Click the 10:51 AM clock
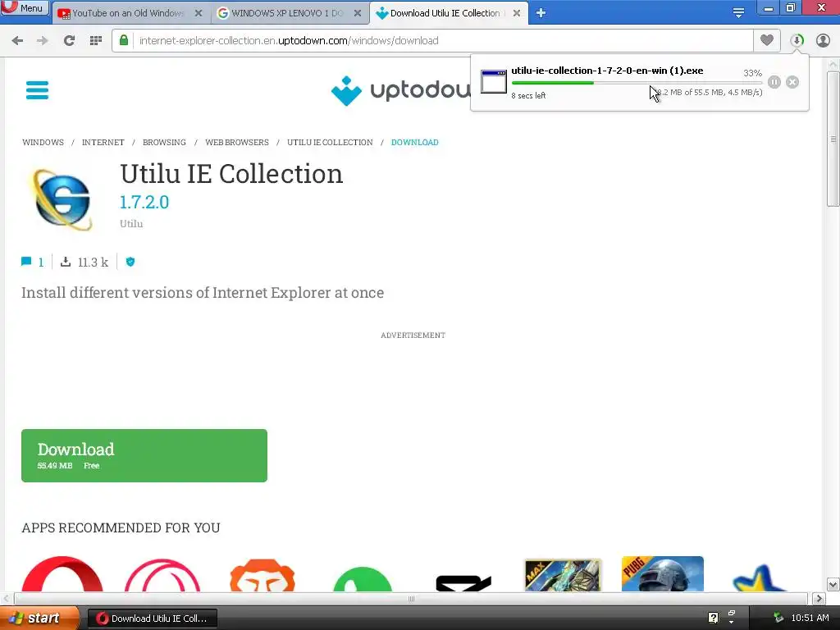The image size is (840, 630). pos(810,618)
